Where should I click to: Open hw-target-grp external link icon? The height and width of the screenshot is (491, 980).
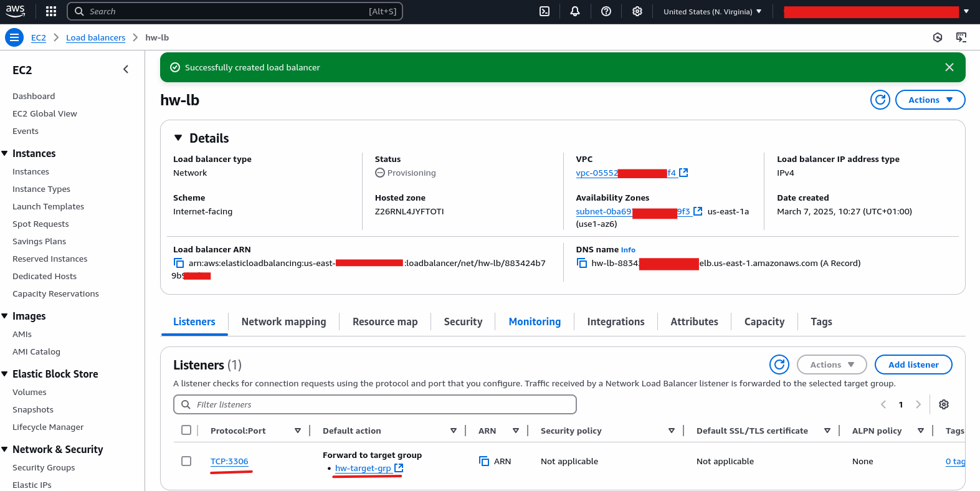(399, 467)
